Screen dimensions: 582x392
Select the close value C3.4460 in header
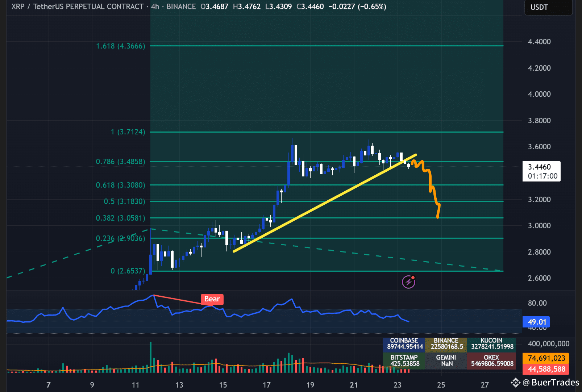pos(310,7)
